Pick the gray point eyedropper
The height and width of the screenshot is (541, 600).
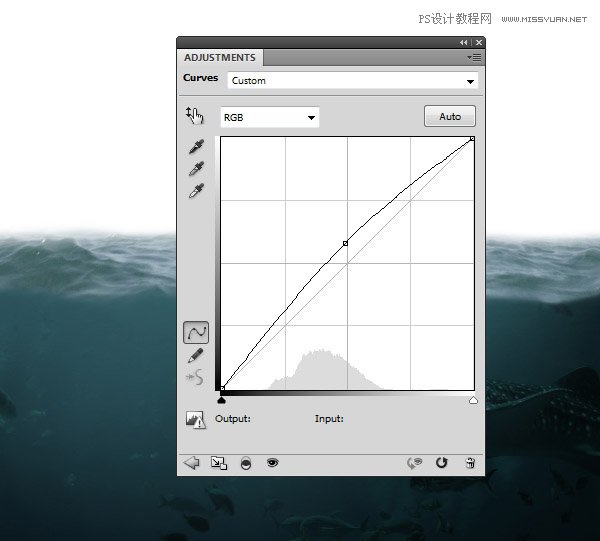pyautogui.click(x=196, y=168)
